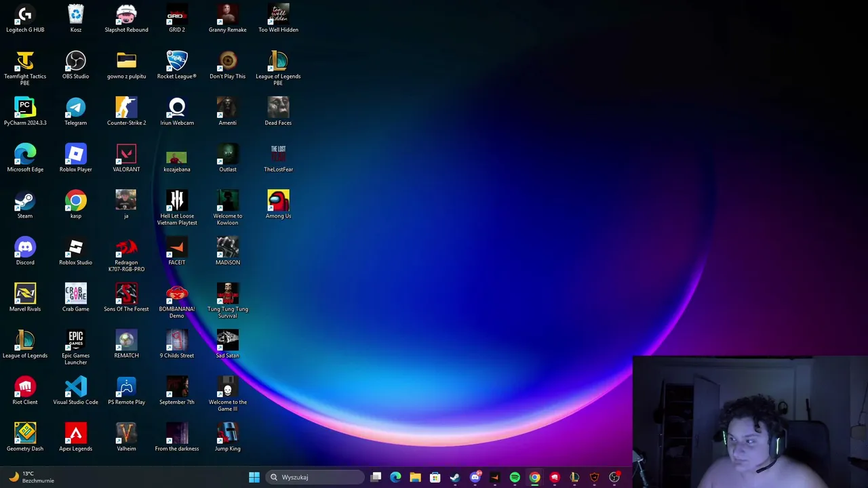Select the Crab Game shortcut
The width and height of the screenshot is (868, 488).
click(76, 298)
